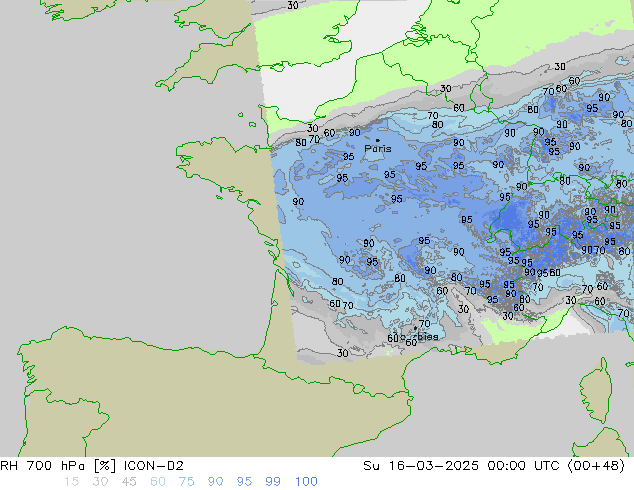Click the legend value 15

[x=71, y=482]
